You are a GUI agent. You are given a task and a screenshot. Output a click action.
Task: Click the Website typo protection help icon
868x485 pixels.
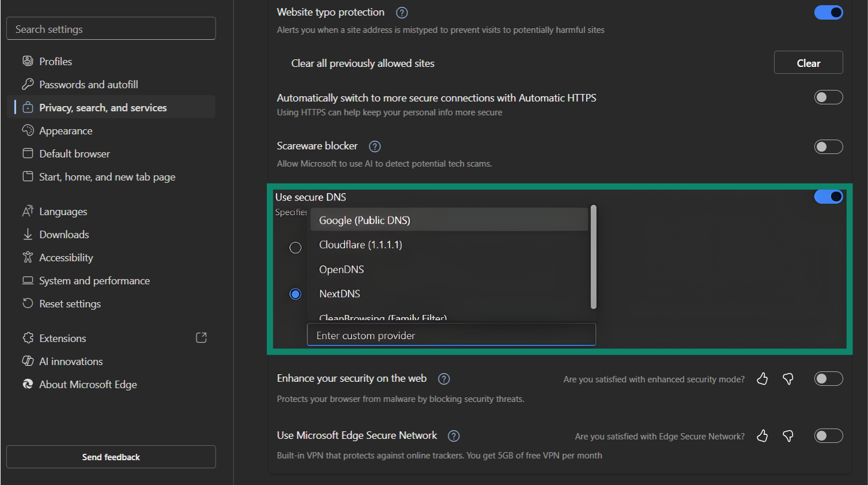[x=402, y=13]
